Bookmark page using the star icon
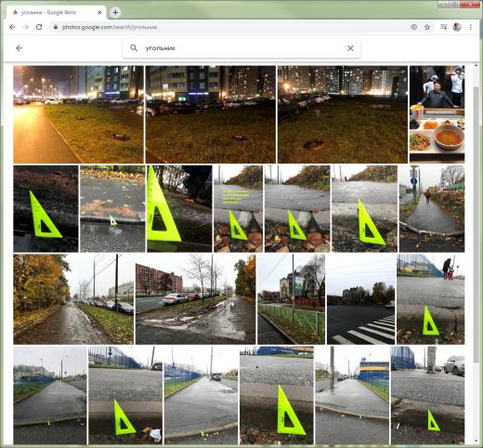 tap(427, 27)
